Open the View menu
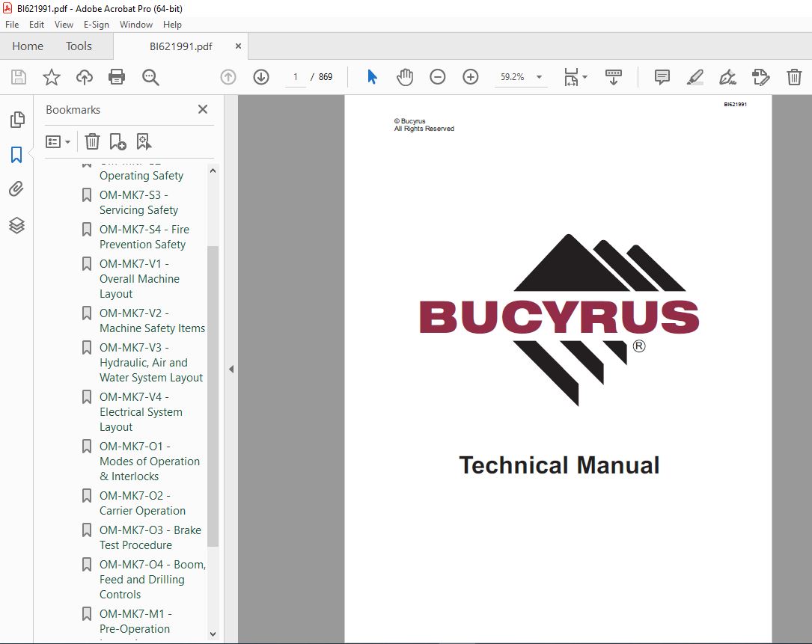Screen dimensions: 812x644 click(x=64, y=25)
